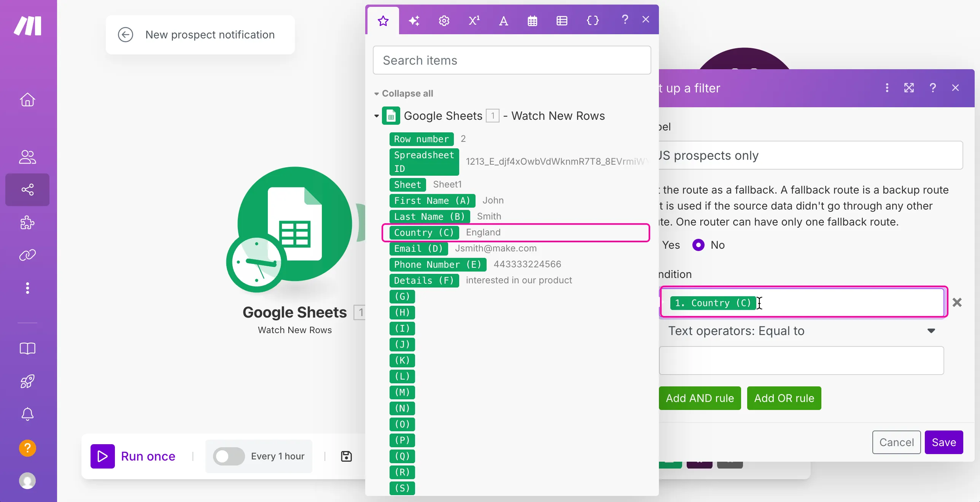
Task: Select (S) column variable
Action: coord(402,488)
